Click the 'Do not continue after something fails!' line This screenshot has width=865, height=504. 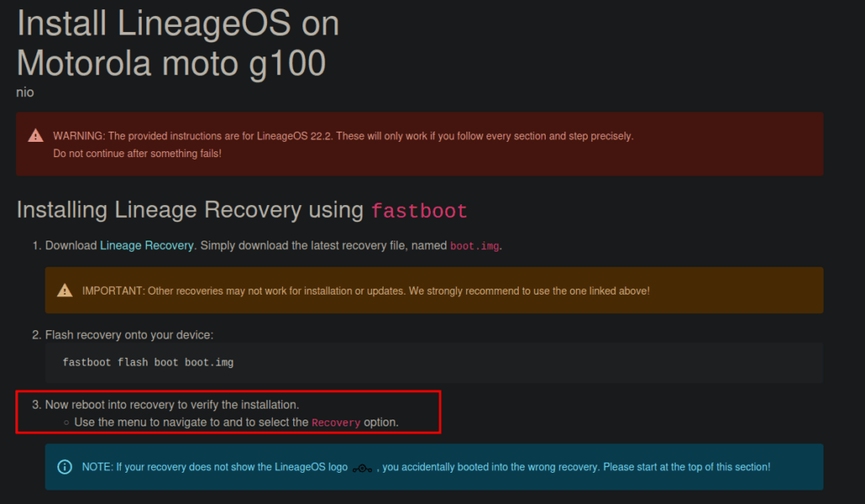pos(138,154)
